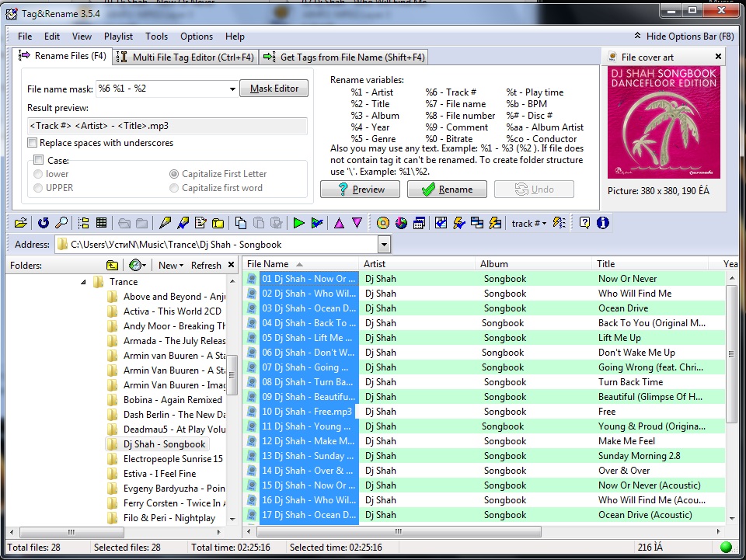This screenshot has height=560, width=746.
Task: Click the green play icon in toolbar
Action: point(298,224)
